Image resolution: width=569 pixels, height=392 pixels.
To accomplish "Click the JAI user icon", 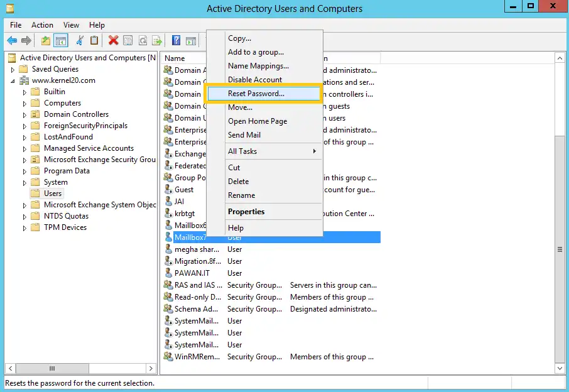I will [x=168, y=202].
